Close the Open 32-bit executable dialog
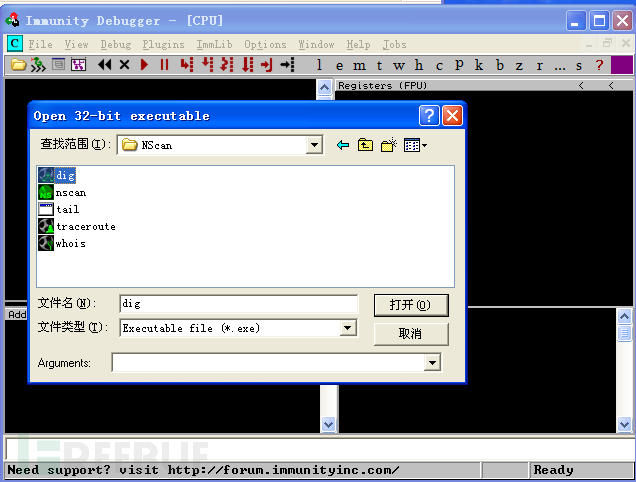The image size is (636, 482). point(452,116)
